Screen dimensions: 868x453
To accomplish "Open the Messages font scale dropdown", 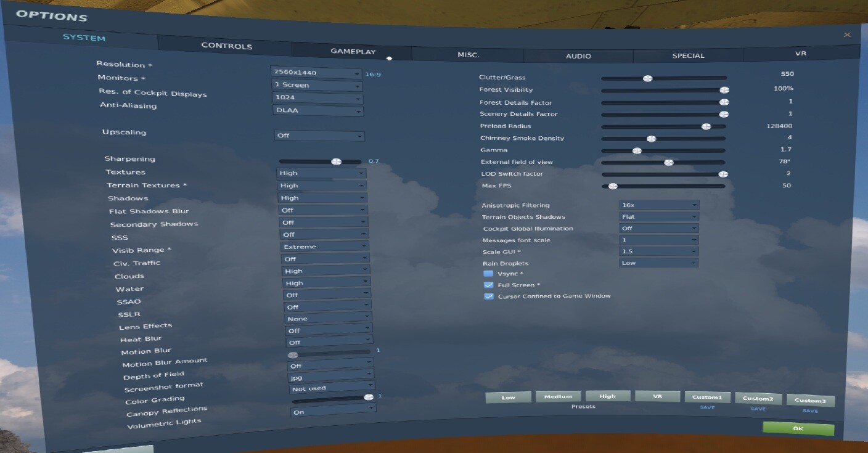I will click(x=658, y=240).
